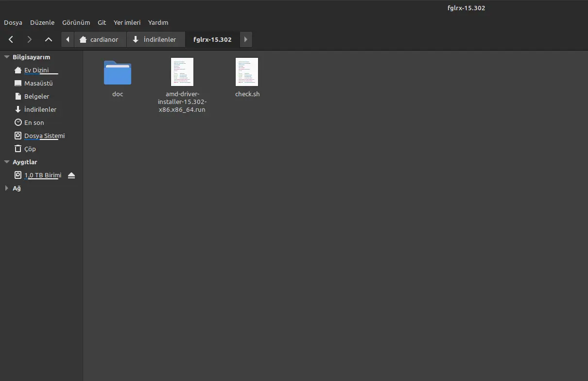The image size is (588, 381).
Task: Click the doc folder name label
Action: coord(118,94)
